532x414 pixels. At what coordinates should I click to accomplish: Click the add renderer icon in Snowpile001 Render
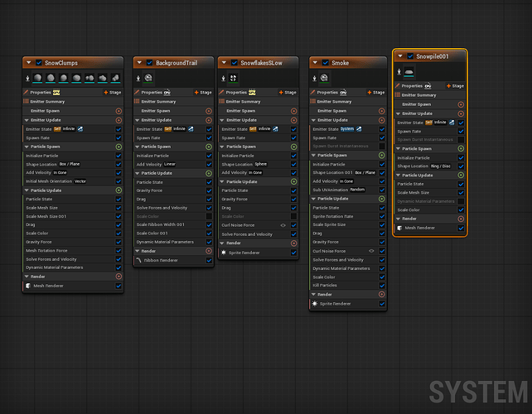click(462, 219)
